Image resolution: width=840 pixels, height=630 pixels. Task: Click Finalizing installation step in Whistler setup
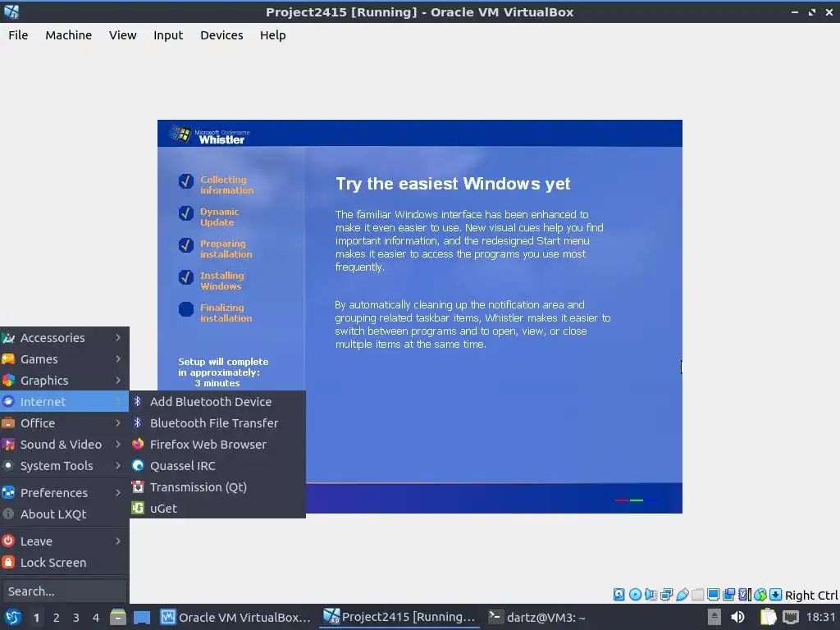[216, 313]
